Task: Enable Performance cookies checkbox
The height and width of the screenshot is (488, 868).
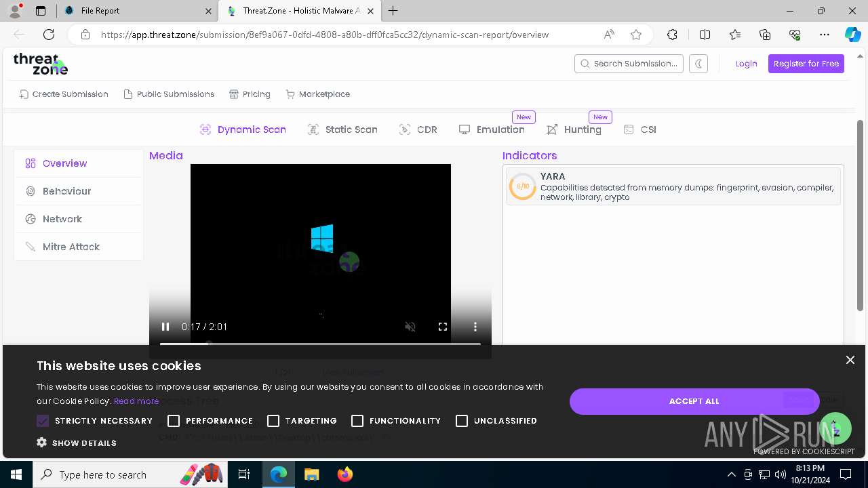Action: point(174,421)
